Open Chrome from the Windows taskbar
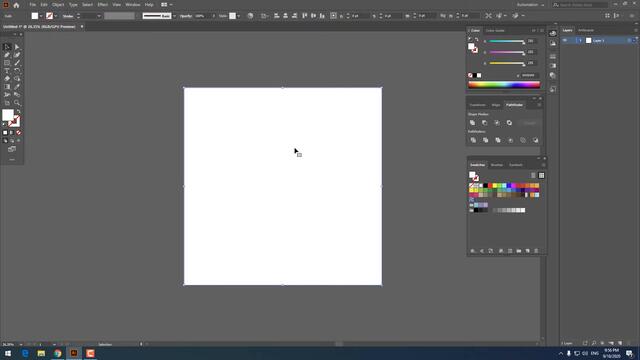 pos(58,353)
